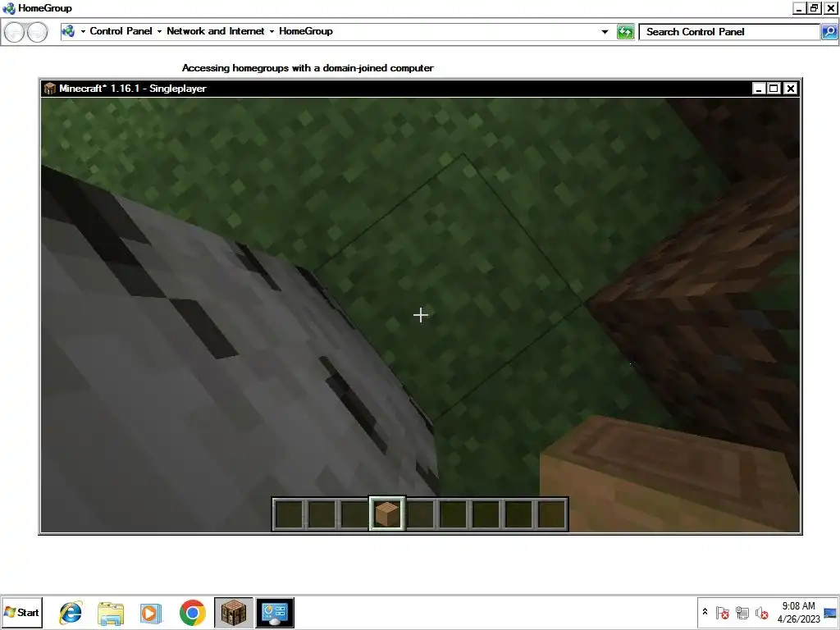Click the HomeGroup icon in address bar
This screenshot has width=840, height=630.
click(x=68, y=31)
